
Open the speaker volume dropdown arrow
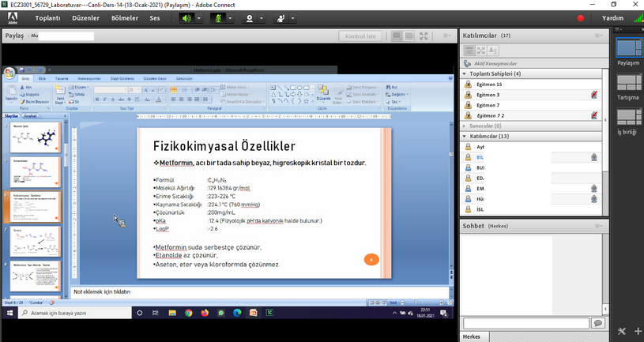click(198, 17)
